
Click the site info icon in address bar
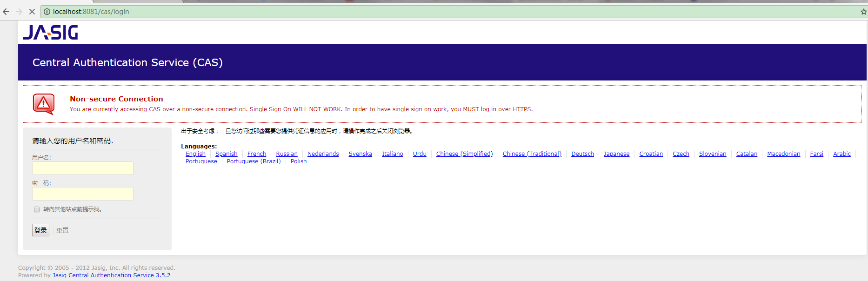pyautogui.click(x=47, y=12)
